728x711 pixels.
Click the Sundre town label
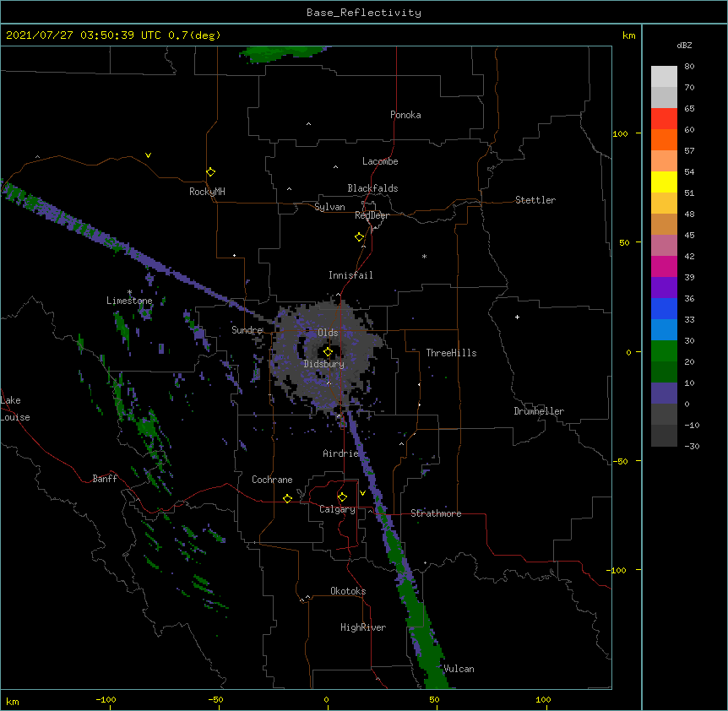click(x=247, y=330)
